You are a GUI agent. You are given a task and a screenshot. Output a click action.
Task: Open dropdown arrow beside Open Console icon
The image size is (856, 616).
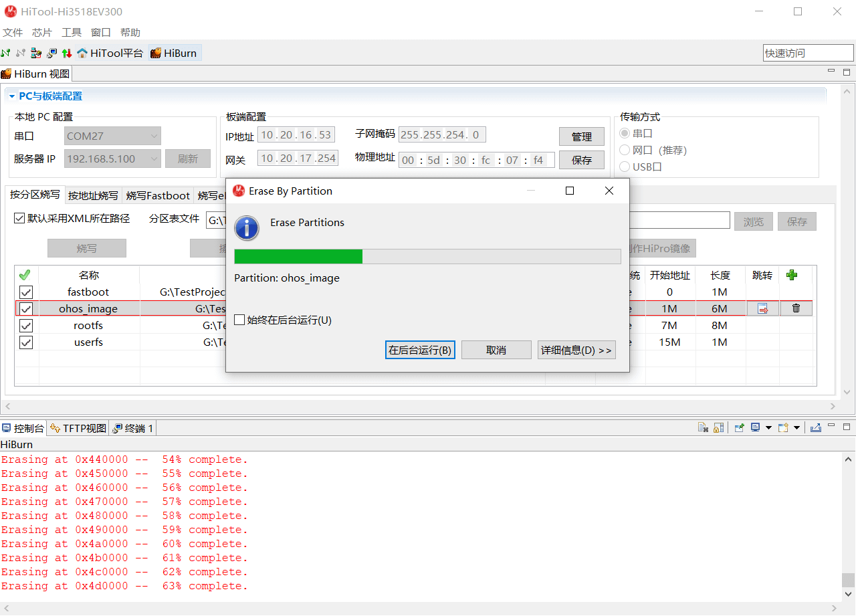click(x=796, y=427)
